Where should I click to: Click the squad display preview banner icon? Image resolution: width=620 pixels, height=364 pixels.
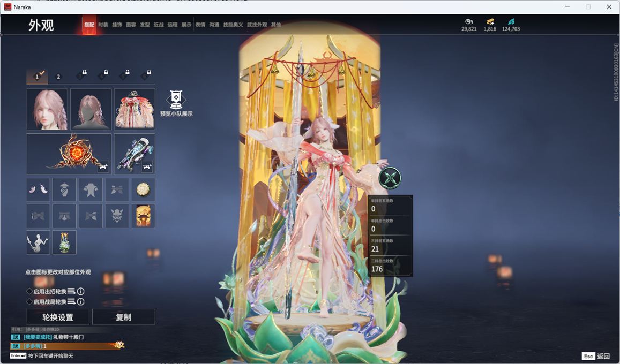point(176,100)
